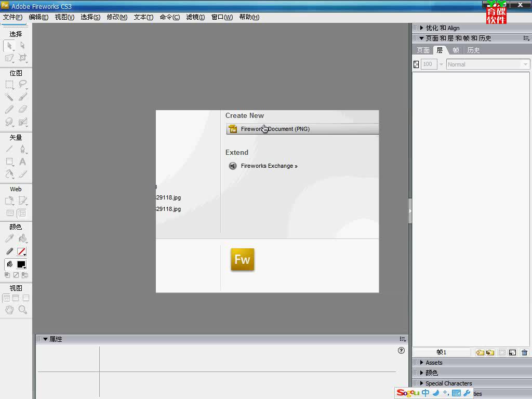Select the Hotspot tool
Image resolution: width=532 pixels, height=399 pixels.
(x=9, y=201)
